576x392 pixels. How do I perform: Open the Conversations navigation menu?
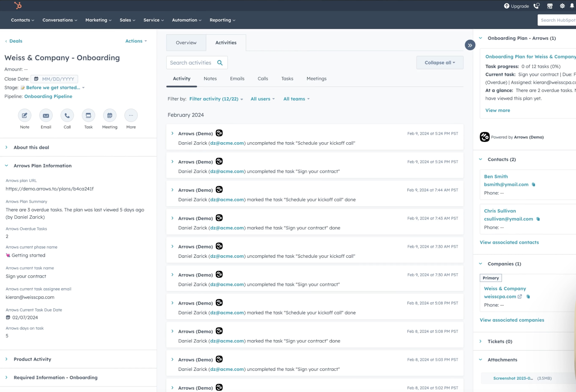(60, 20)
